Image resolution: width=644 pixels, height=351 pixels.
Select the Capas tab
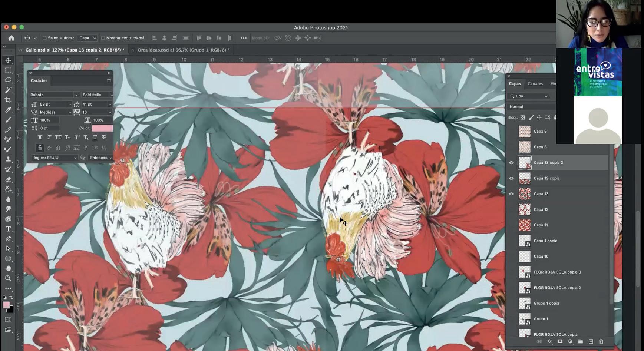[x=515, y=84]
